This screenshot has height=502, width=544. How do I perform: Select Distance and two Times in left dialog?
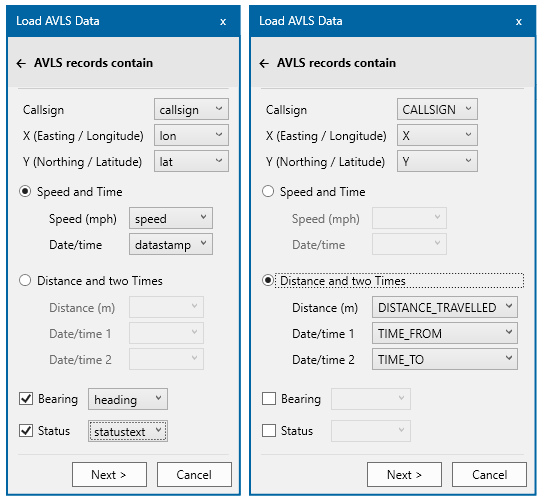point(25,280)
